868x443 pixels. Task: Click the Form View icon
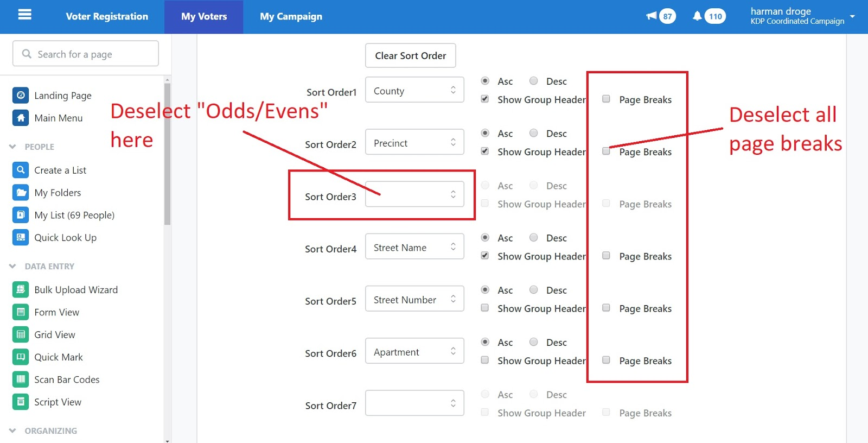point(21,312)
